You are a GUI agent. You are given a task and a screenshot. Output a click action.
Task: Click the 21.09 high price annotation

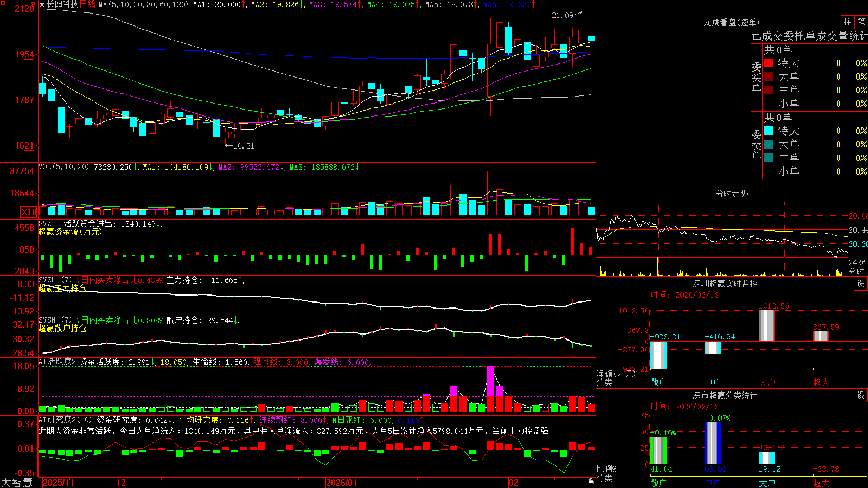coord(563,15)
